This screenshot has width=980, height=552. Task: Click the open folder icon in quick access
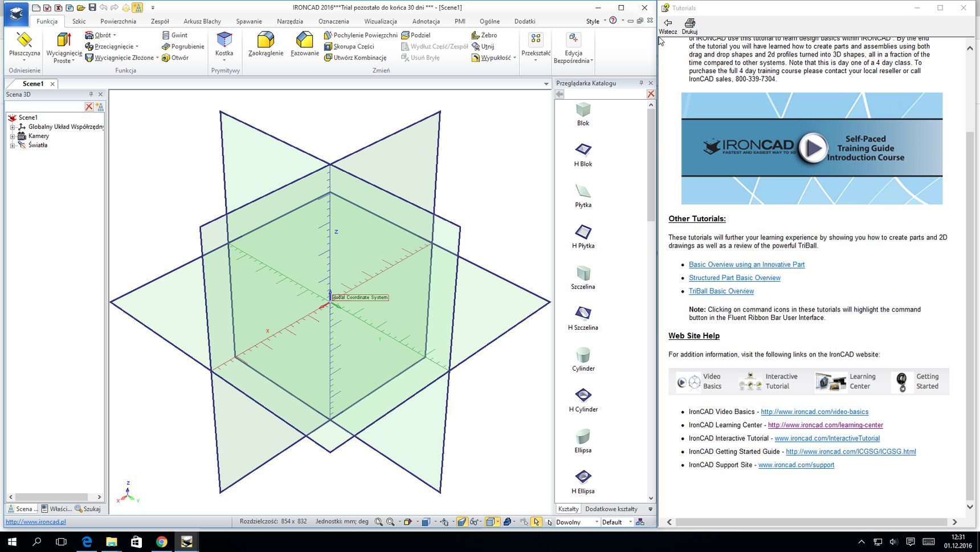pos(81,7)
